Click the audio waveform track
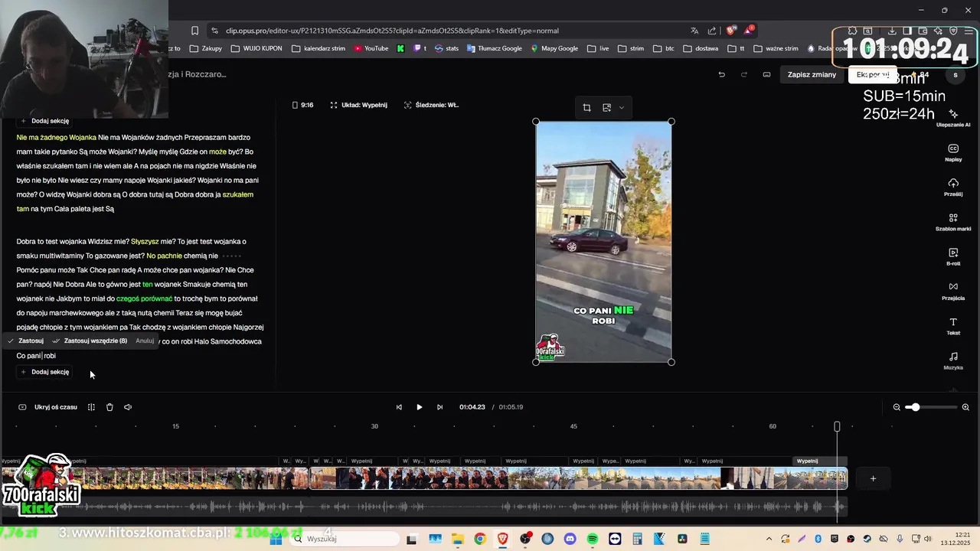This screenshot has width=980, height=551. [423, 506]
